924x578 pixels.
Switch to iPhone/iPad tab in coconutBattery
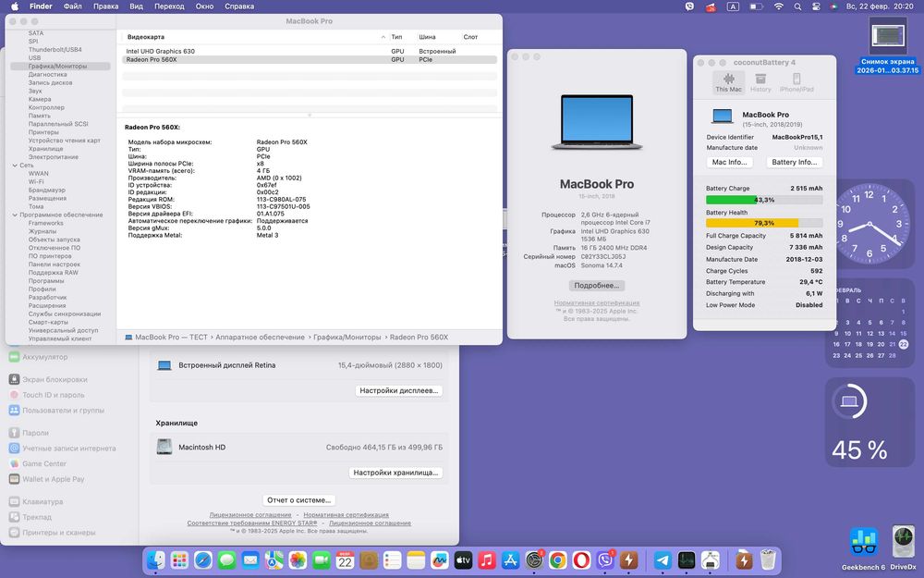[x=796, y=82]
